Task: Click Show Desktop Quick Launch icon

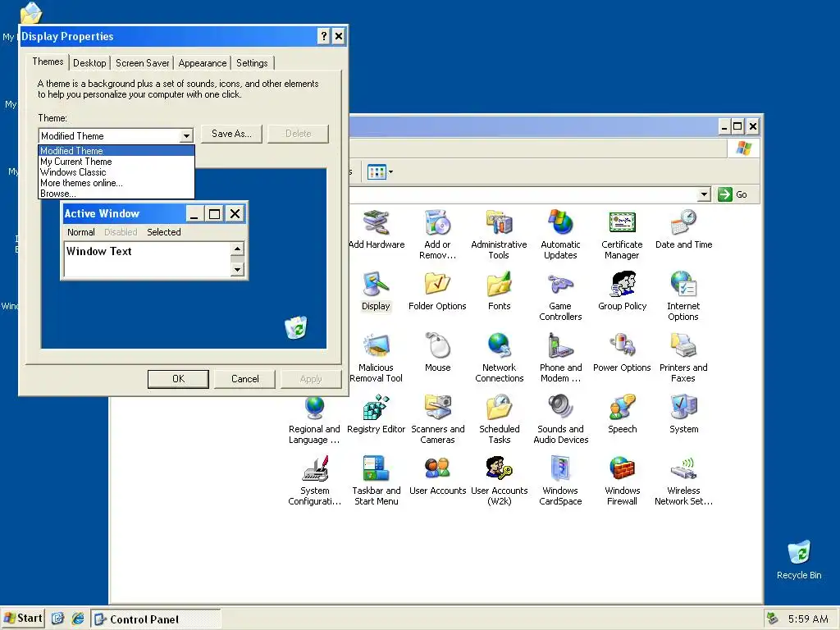Action: pos(58,619)
